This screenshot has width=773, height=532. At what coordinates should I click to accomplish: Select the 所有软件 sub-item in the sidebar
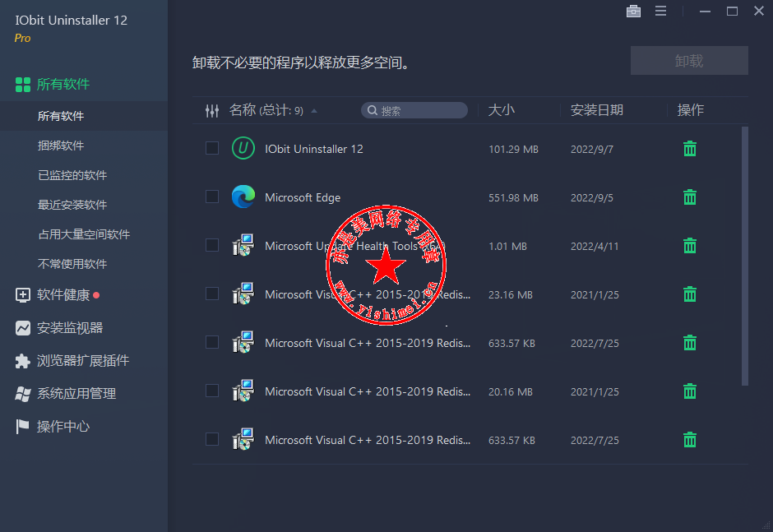(x=84, y=116)
